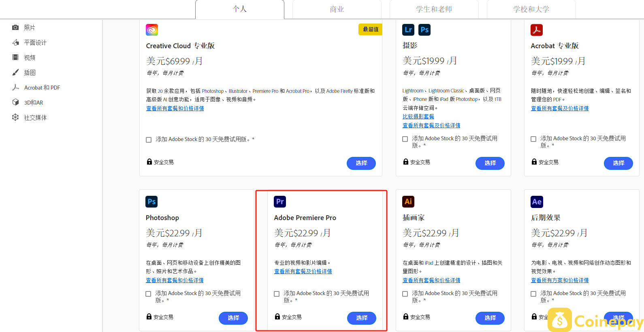
Task: Open 查看所有套餐及价格详情 in 摄影 card
Action: pyautogui.click(x=431, y=125)
